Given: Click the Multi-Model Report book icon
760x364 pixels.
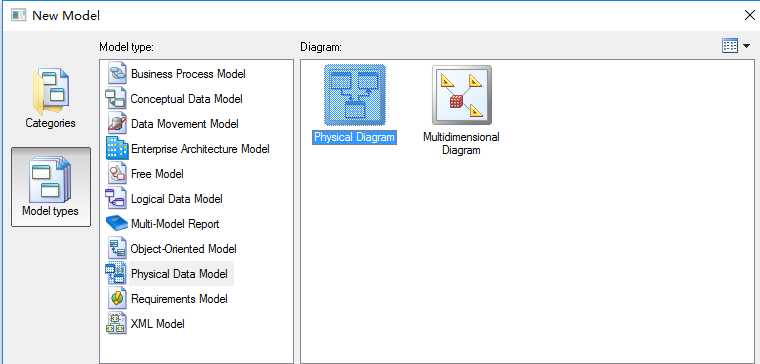Looking at the screenshot, I should click(117, 224).
